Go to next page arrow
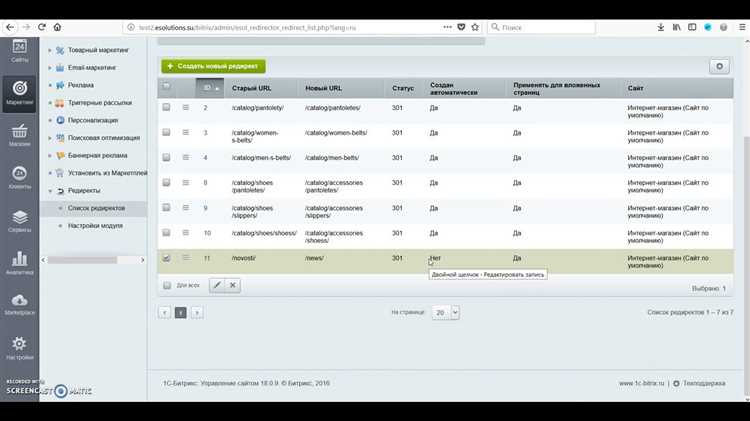The height and width of the screenshot is (421, 750). coord(197,312)
